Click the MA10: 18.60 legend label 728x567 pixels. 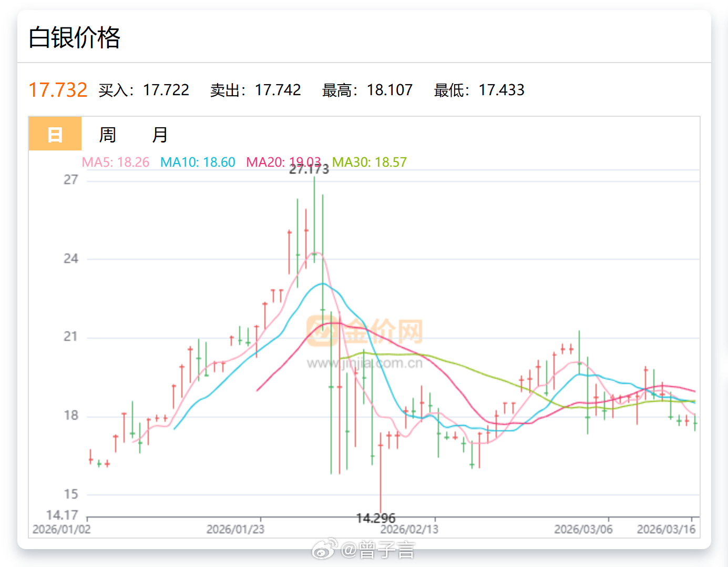[198, 162]
